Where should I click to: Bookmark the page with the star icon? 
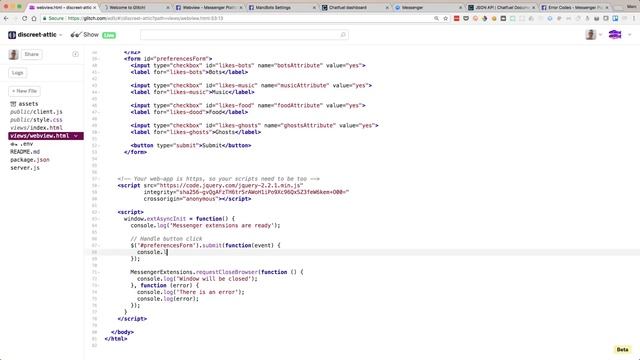446,18
